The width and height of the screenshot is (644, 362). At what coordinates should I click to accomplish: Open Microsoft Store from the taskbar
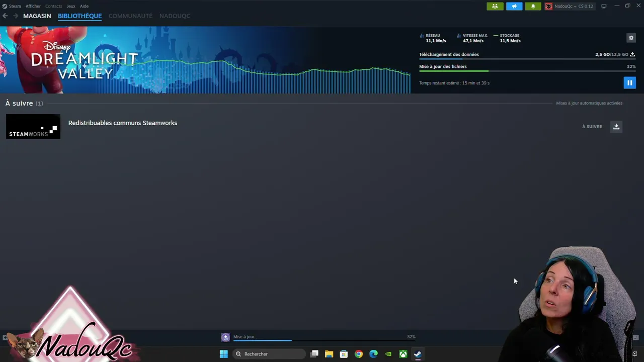(344, 354)
